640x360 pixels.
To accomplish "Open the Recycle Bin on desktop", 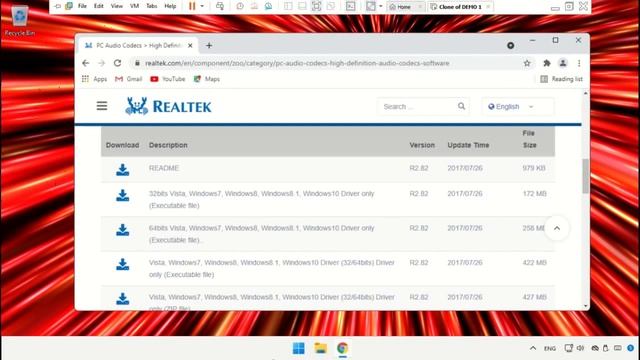I will coord(19,20).
